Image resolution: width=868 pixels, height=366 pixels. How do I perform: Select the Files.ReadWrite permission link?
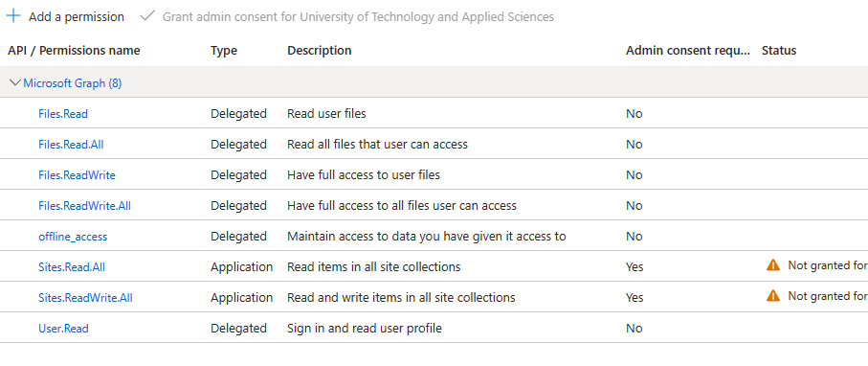(77, 175)
